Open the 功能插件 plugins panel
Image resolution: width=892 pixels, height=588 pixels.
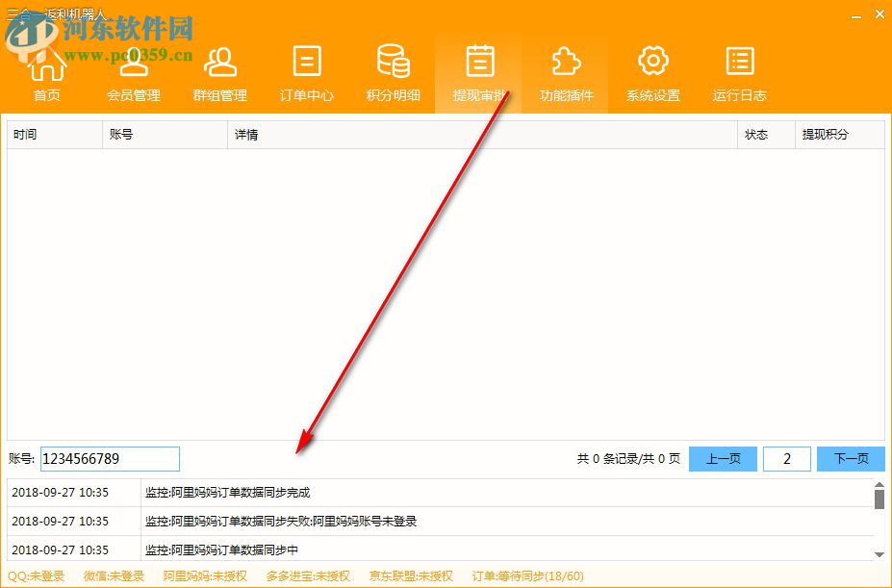pyautogui.click(x=565, y=72)
